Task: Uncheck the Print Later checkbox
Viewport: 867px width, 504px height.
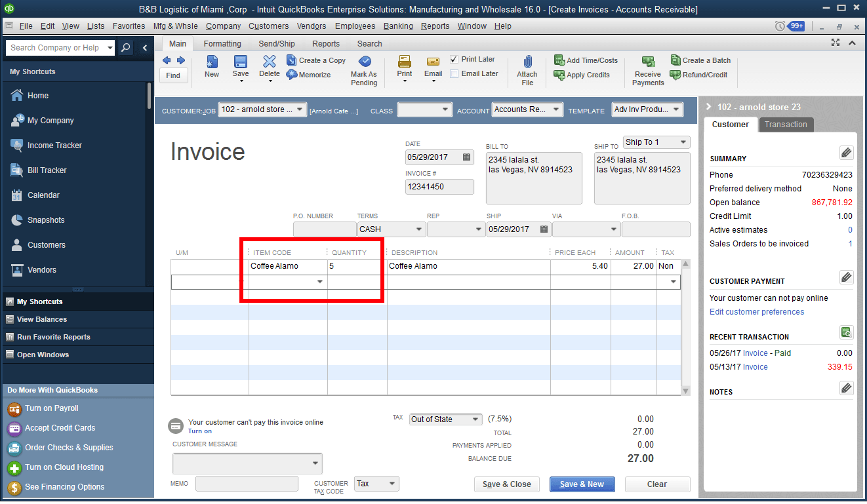Action: coord(454,59)
